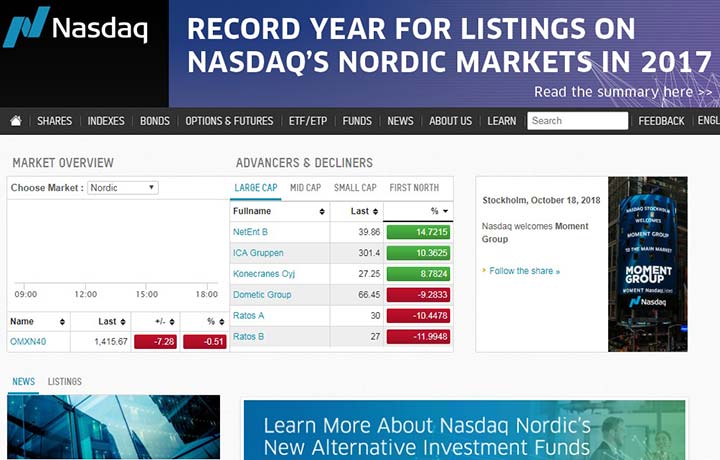Open OPTIONS & FUTURES menu
The image size is (720, 460).
[x=229, y=121]
